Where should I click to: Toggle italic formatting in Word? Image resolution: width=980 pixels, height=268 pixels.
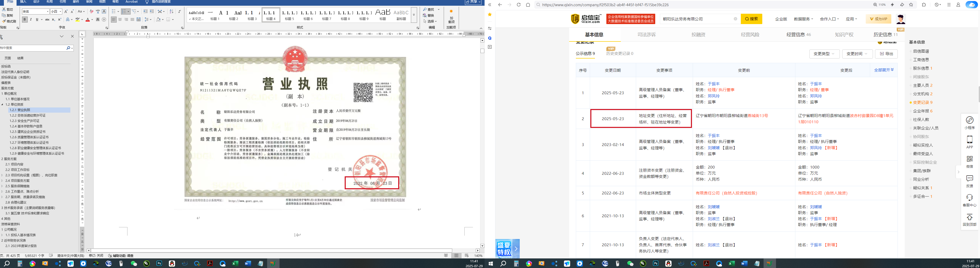[31, 19]
